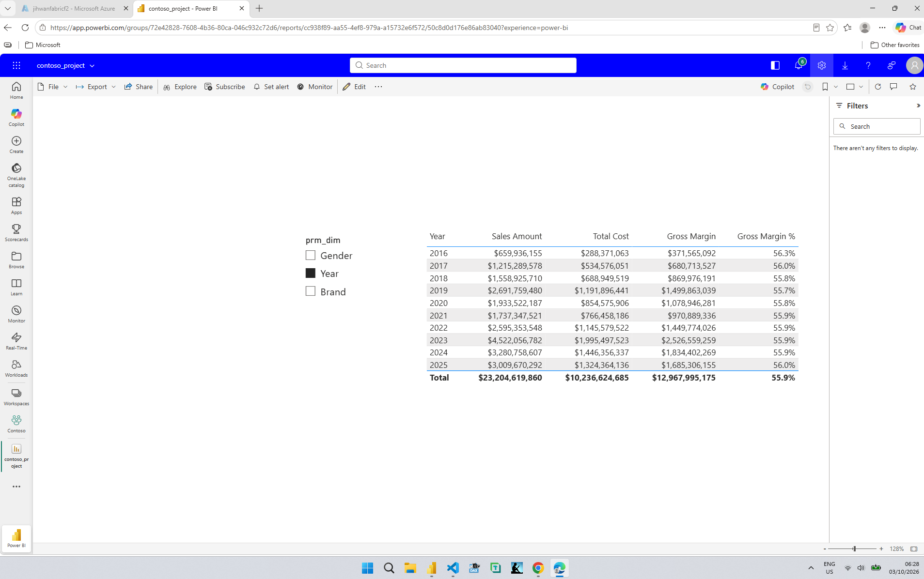
Task: Check the Brand checkbox
Action: pyautogui.click(x=311, y=291)
